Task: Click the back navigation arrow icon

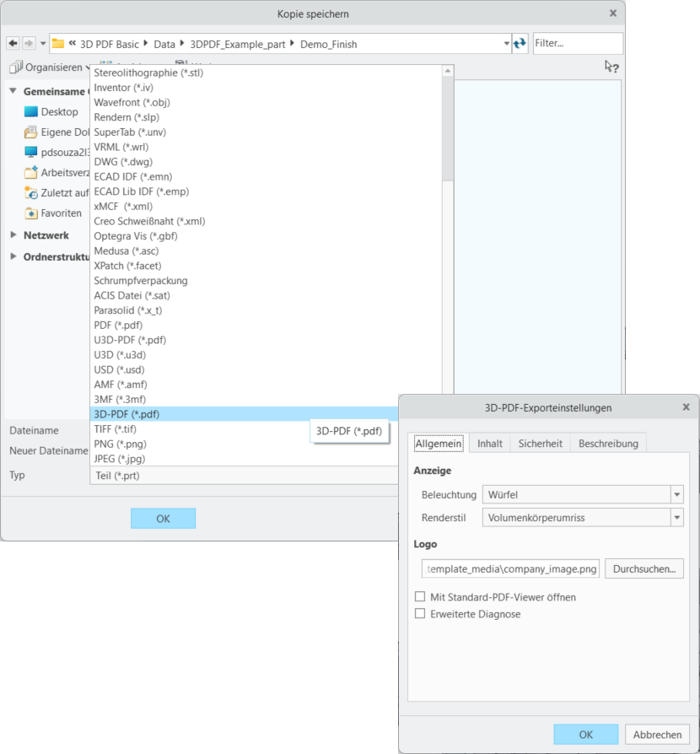Action: pyautogui.click(x=13, y=44)
